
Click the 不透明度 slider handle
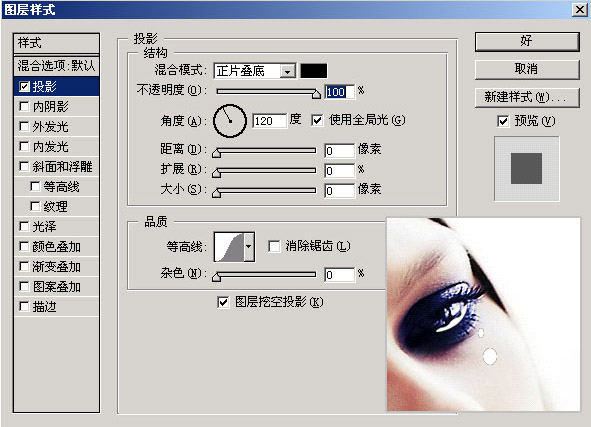(x=316, y=93)
